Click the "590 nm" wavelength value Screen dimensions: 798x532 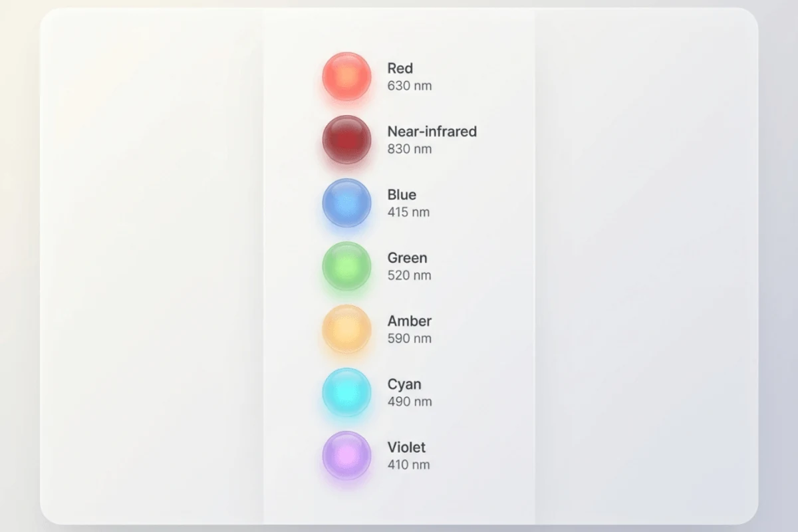[x=410, y=338]
